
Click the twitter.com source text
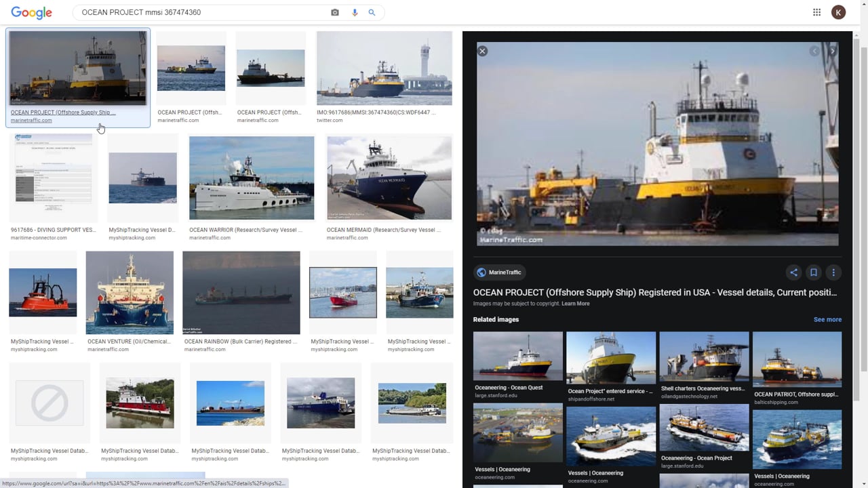pos(330,121)
